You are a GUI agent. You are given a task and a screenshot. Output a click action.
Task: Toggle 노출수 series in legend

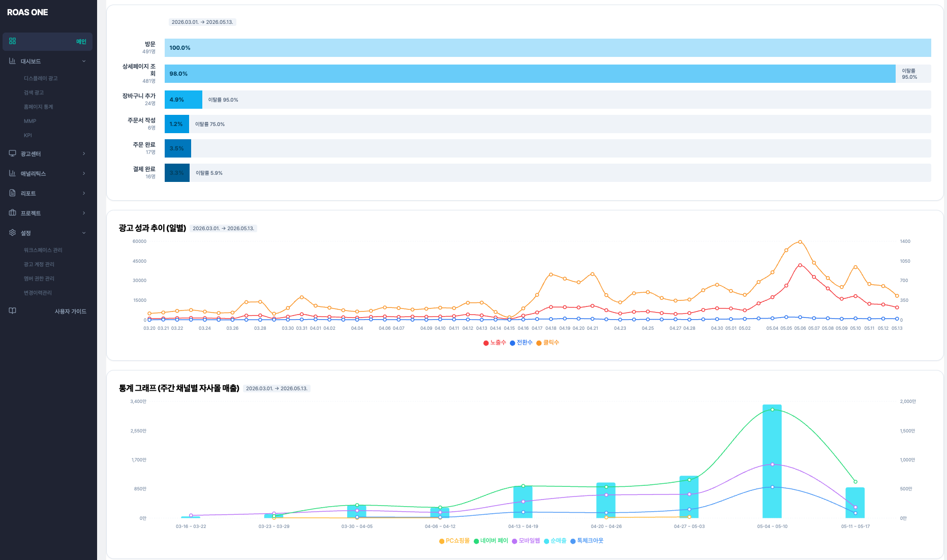point(495,343)
